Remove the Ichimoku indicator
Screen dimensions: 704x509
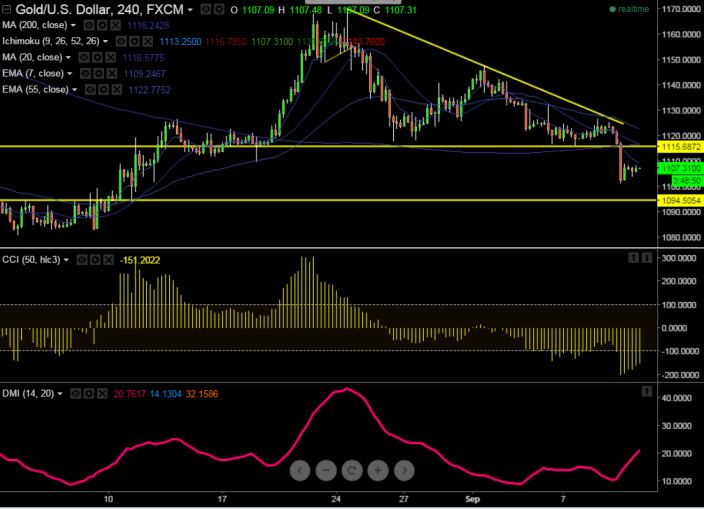point(148,41)
